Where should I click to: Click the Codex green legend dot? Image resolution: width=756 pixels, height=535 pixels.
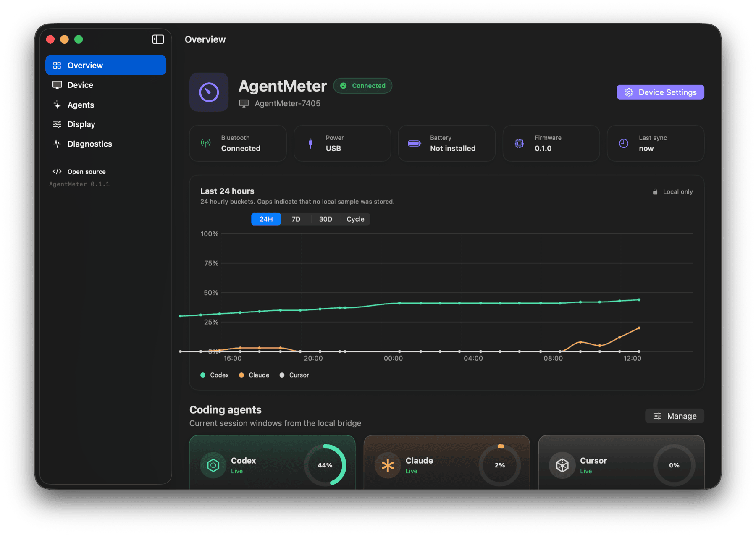(x=203, y=375)
